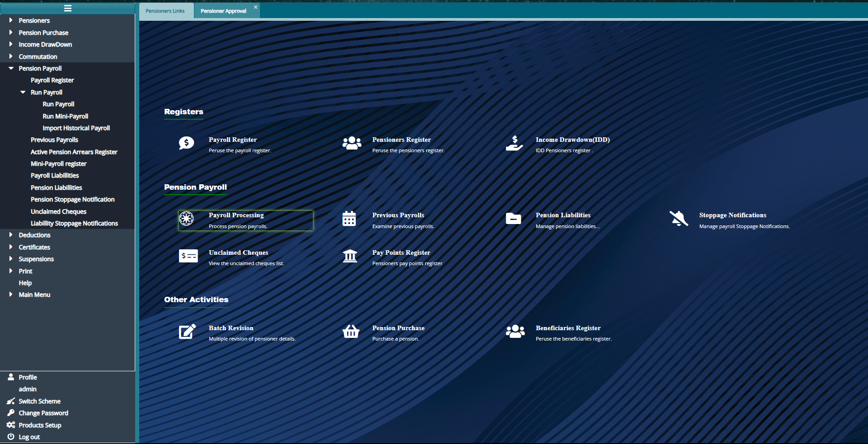Open Batch Revision using the pencil-edit icon
The width and height of the screenshot is (868, 444).
(x=187, y=331)
